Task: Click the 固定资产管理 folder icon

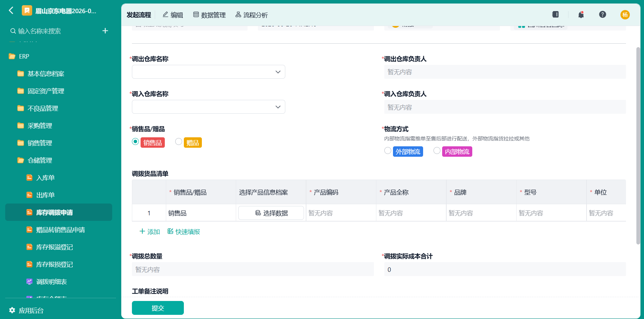Action: (21, 91)
